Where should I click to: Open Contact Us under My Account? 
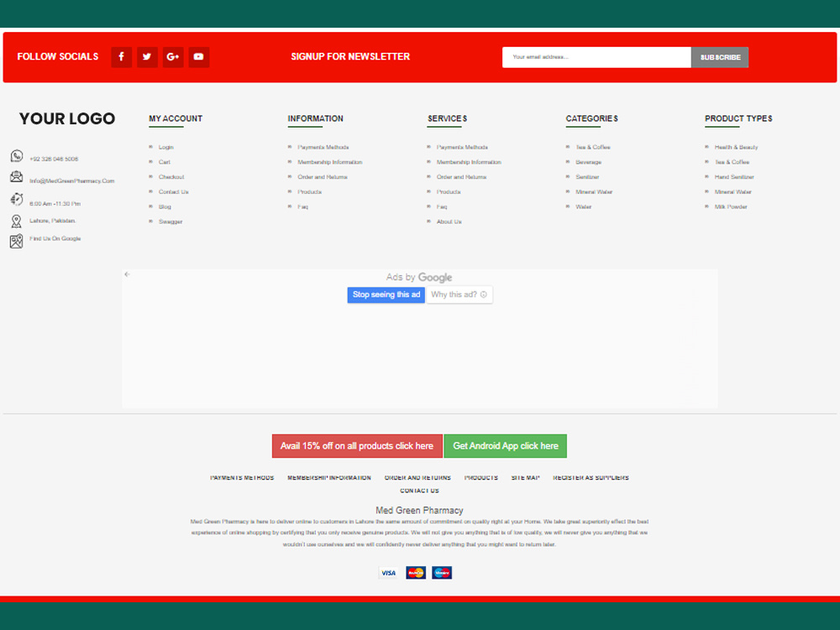[x=174, y=192]
